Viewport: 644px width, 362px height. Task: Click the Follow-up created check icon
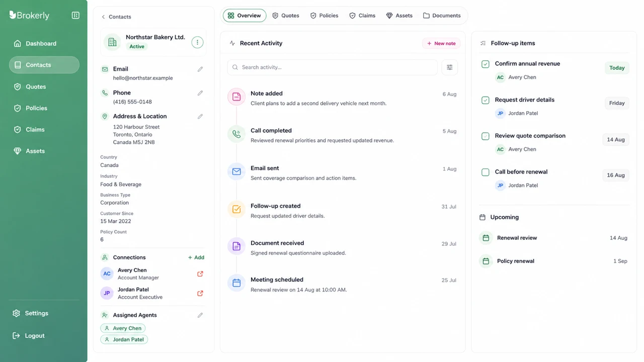click(236, 209)
